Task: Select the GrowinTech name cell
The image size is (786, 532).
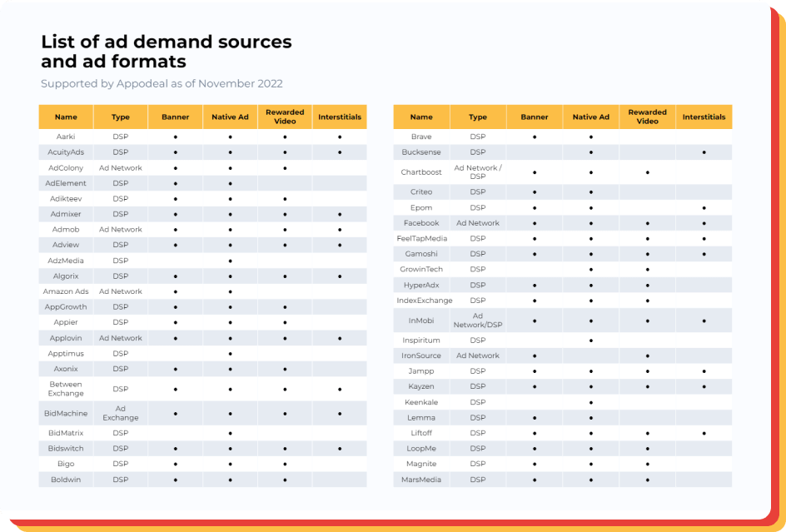Action: click(x=421, y=269)
